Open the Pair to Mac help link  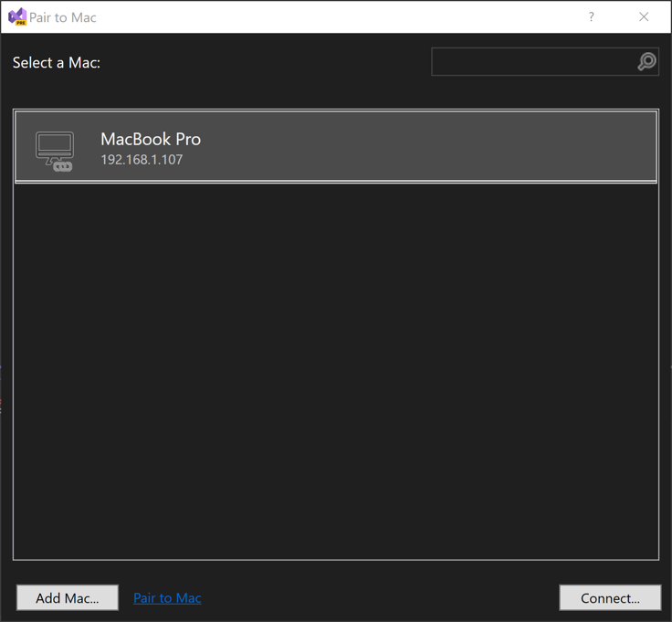(167, 597)
